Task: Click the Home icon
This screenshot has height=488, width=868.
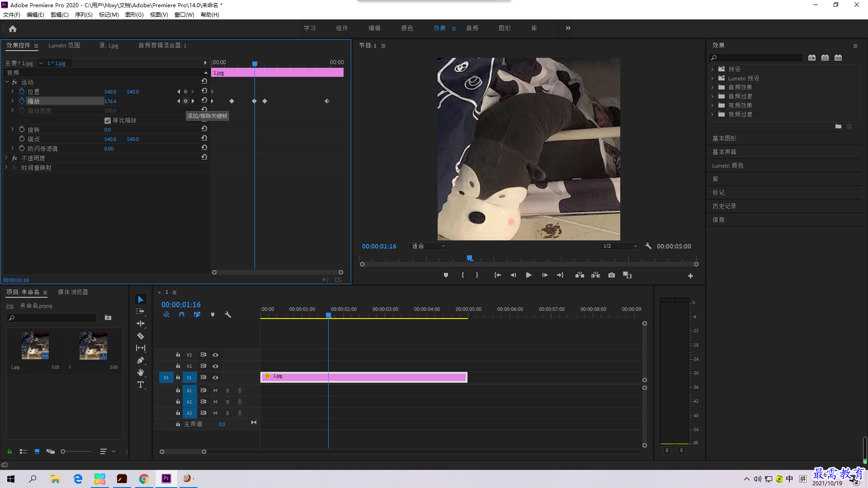Action: (13, 28)
